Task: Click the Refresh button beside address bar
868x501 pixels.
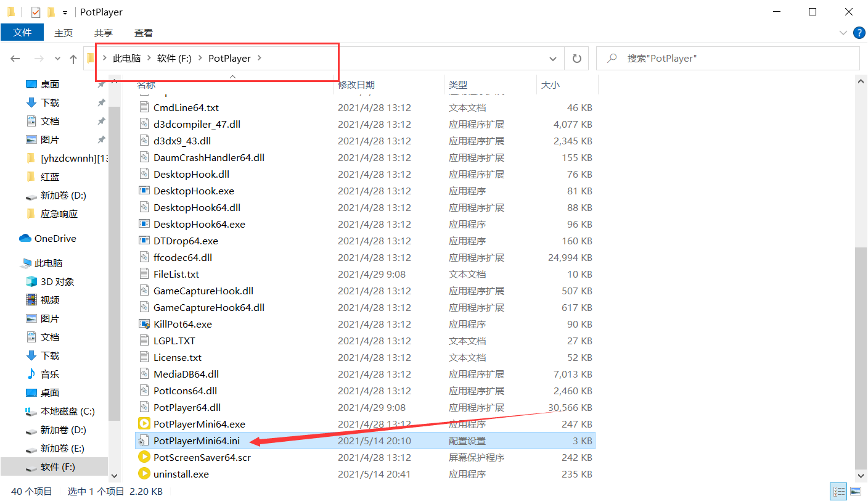Action: (x=576, y=59)
